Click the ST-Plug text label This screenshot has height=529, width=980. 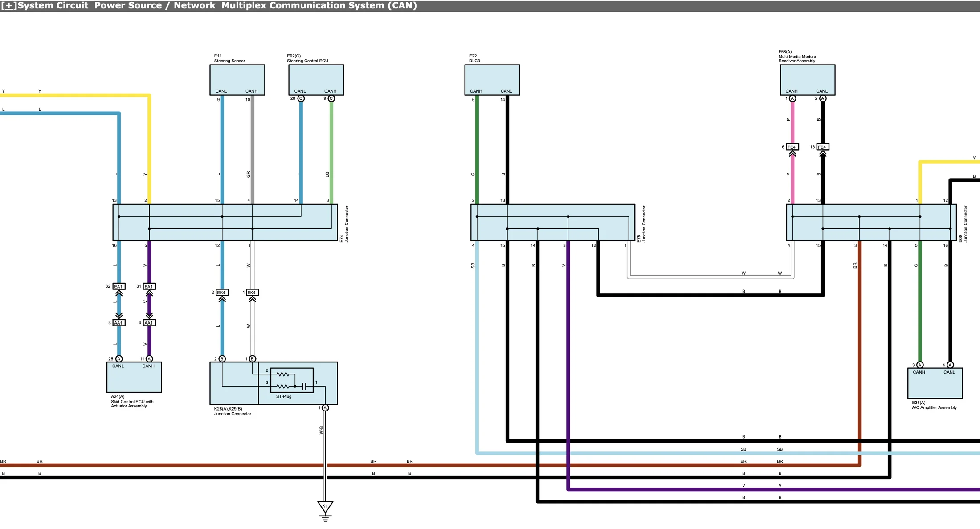(284, 396)
